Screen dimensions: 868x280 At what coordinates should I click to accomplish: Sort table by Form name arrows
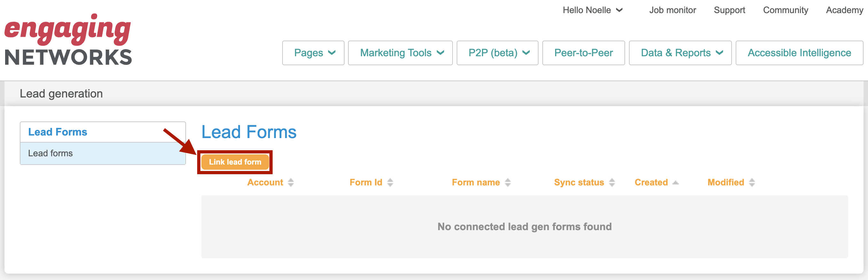508,182
